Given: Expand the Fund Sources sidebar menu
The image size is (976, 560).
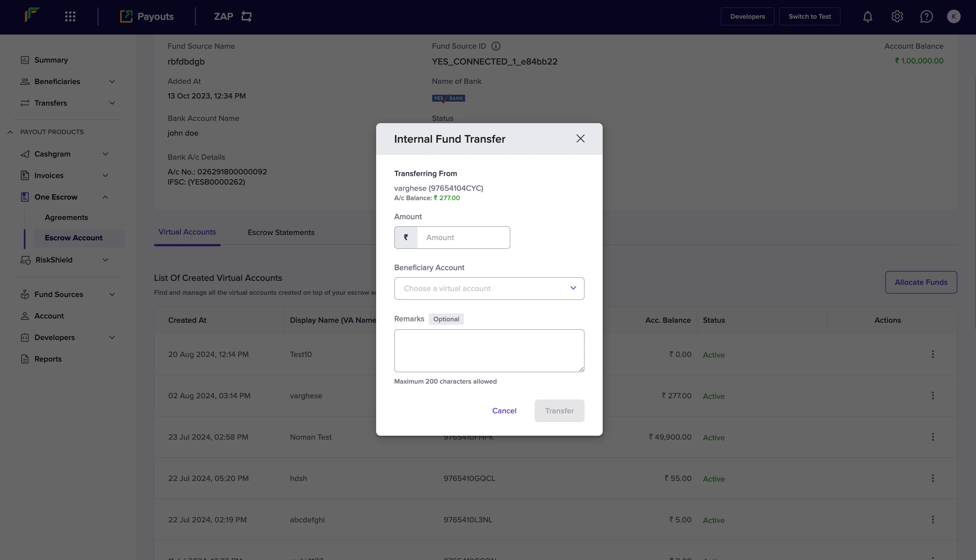Looking at the screenshot, I should click(x=112, y=294).
